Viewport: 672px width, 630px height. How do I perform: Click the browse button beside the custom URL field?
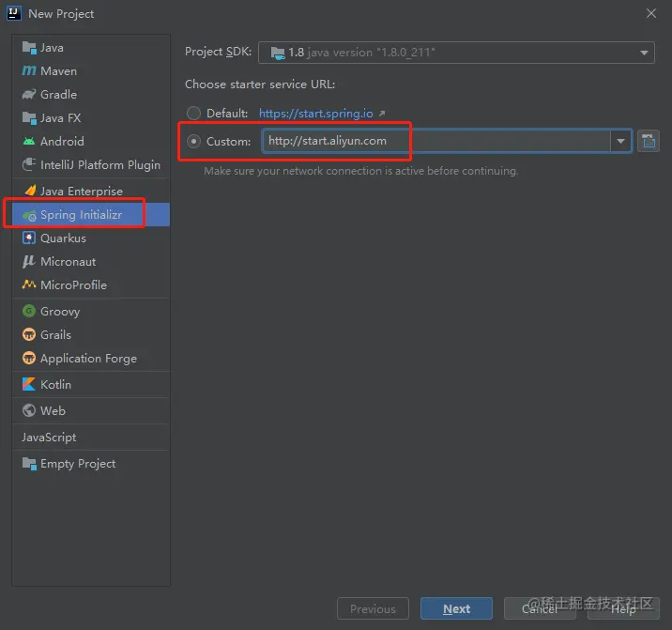[x=649, y=141]
